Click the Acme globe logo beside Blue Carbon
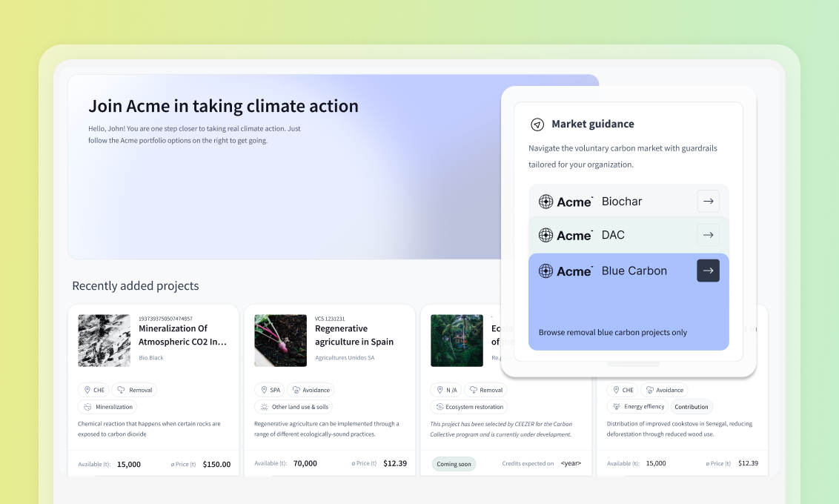839x504 pixels. click(545, 271)
